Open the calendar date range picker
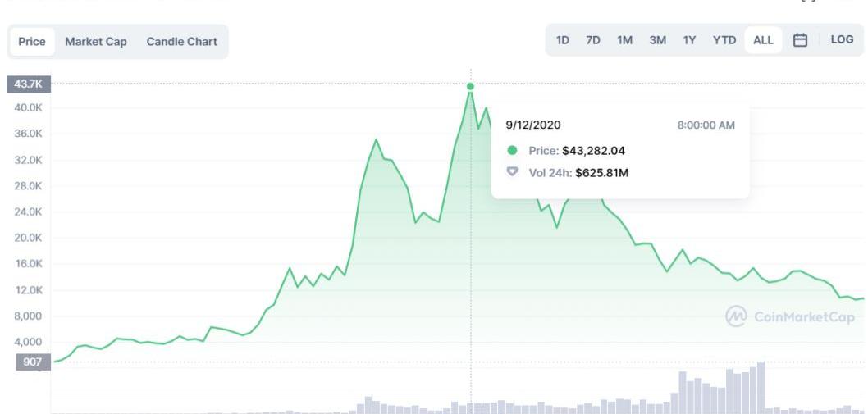868x414 pixels. pos(800,40)
